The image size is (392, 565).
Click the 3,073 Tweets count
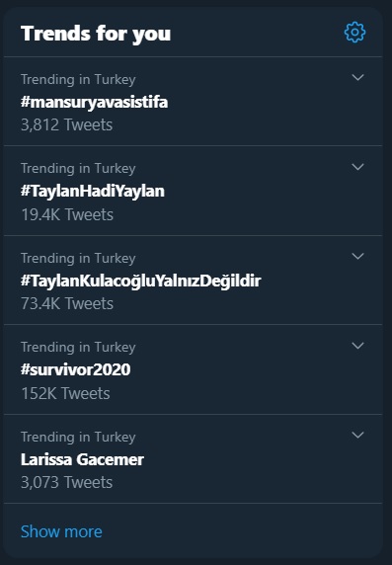pos(67,482)
